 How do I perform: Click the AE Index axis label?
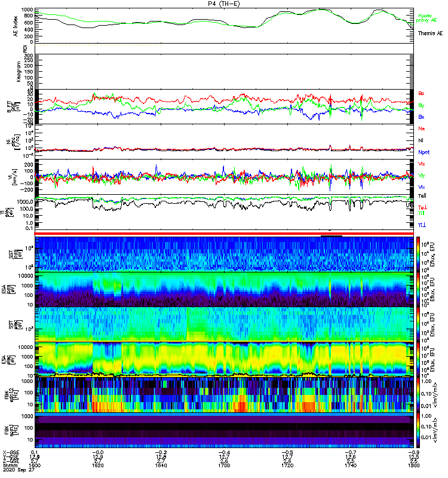[x=16, y=26]
